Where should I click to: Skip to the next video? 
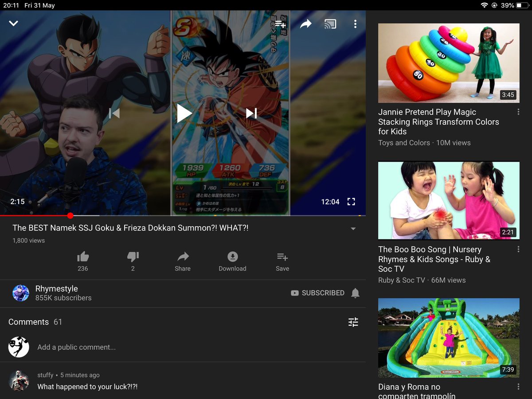pos(251,113)
